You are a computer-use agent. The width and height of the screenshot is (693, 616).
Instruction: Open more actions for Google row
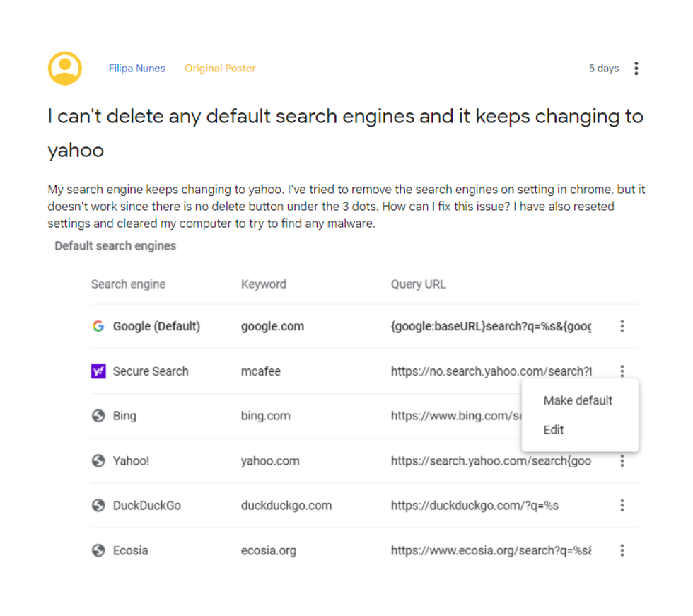click(x=622, y=326)
